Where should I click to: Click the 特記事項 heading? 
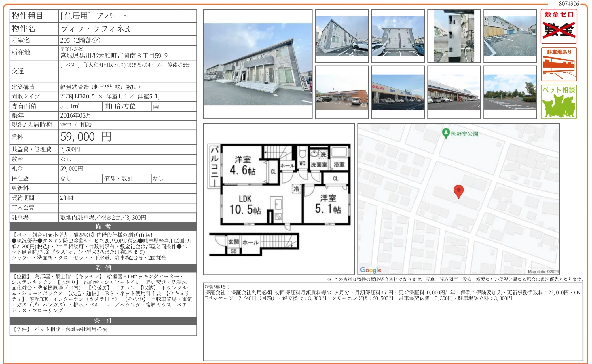pos(217,287)
